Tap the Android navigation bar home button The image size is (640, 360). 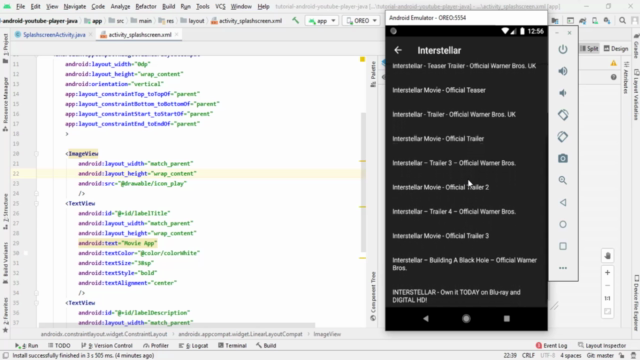466,318
